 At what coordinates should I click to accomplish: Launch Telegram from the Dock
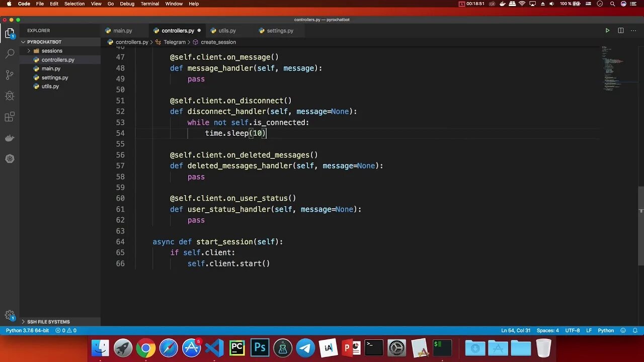coord(305,348)
